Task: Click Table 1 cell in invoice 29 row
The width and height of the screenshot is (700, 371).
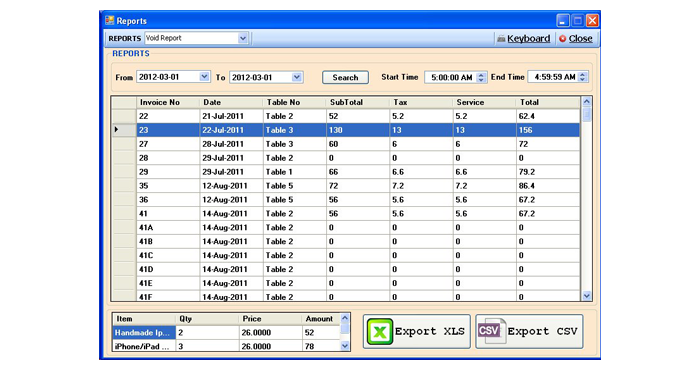Action: pyautogui.click(x=294, y=171)
